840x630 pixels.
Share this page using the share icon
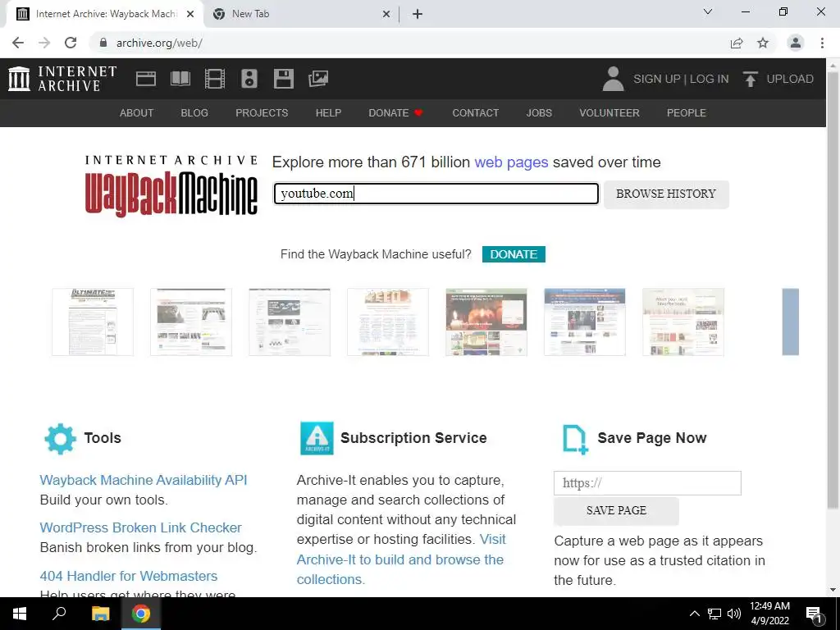point(737,43)
